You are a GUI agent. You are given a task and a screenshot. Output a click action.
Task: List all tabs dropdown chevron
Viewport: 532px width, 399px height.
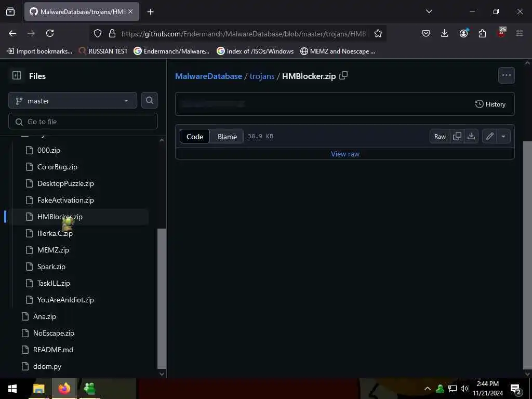(429, 11)
